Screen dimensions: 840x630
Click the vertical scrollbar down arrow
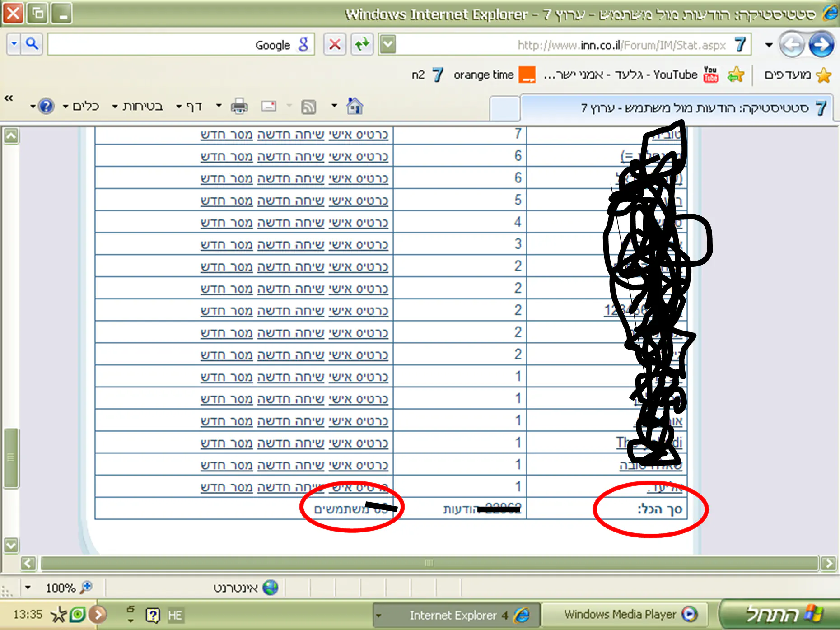pyautogui.click(x=11, y=545)
